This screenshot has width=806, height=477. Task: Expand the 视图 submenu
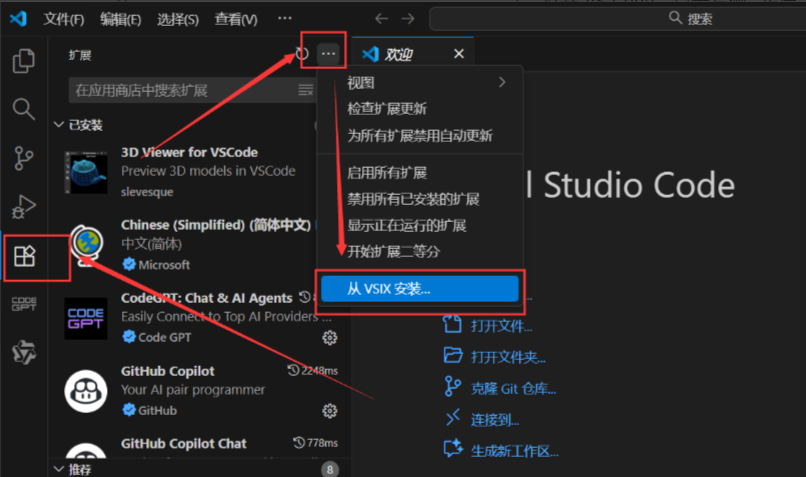click(420, 83)
